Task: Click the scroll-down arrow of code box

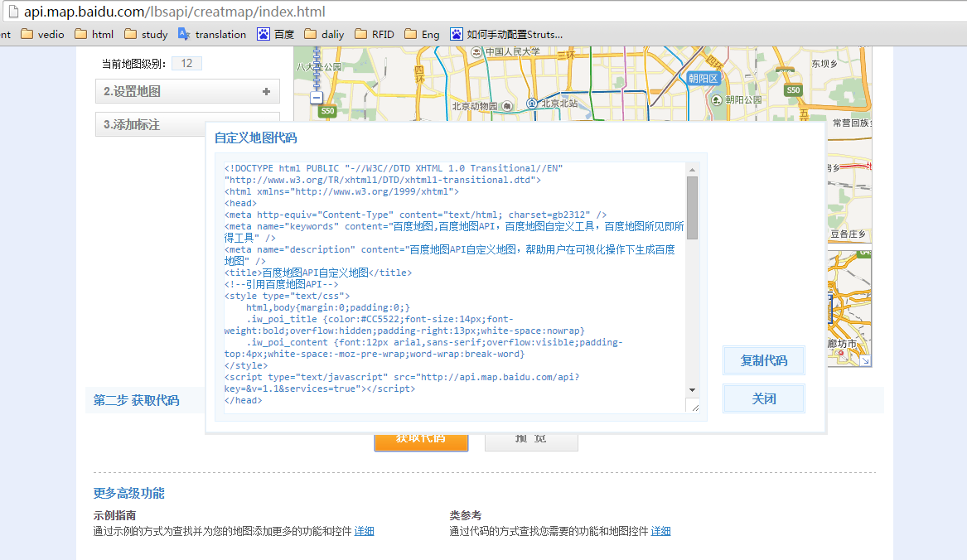Action: pyautogui.click(x=692, y=390)
